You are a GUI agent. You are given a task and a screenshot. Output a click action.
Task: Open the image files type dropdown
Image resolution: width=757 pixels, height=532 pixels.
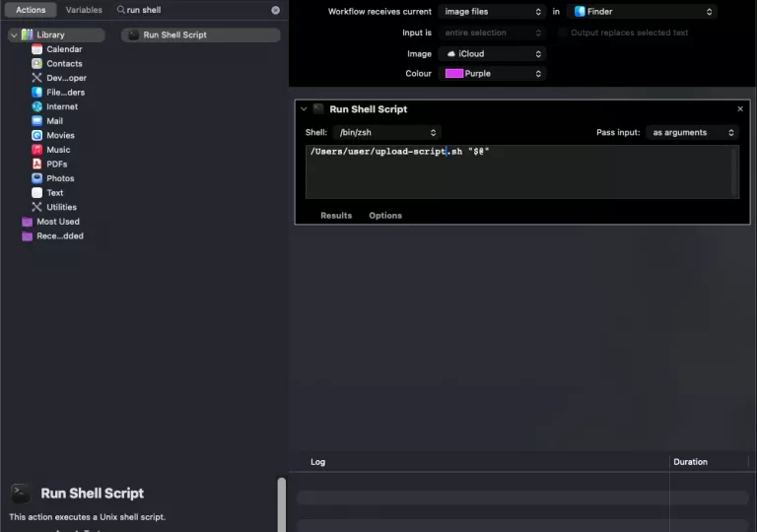[x=492, y=12]
